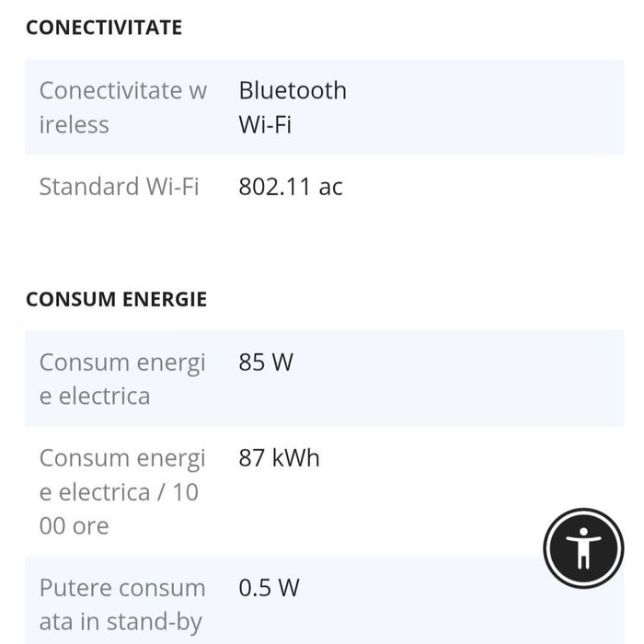This screenshot has height=644, width=644.
Task: Select the CONSUM ENERGIE section heading
Action: 116,299
